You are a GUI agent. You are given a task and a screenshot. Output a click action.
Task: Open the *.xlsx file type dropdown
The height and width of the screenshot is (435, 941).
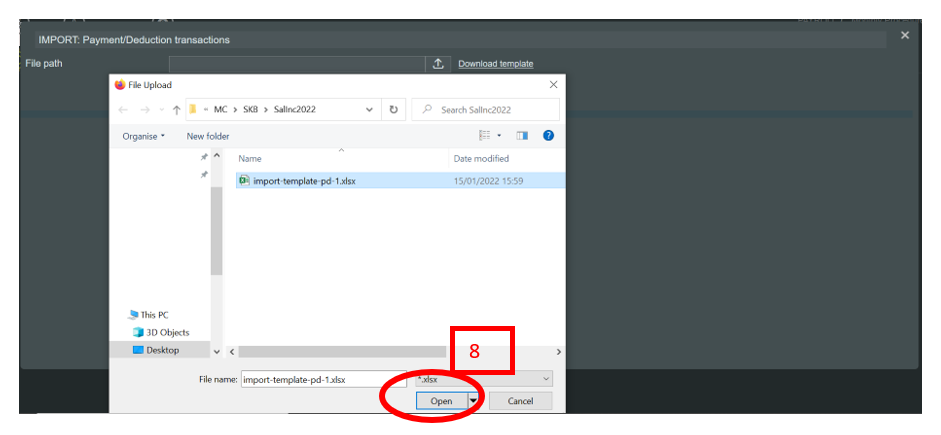pyautogui.click(x=484, y=379)
